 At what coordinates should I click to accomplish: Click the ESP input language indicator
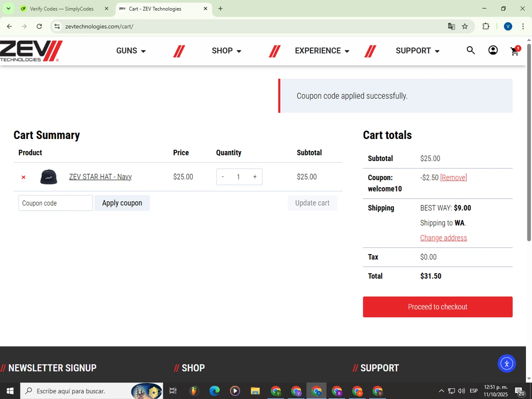click(473, 391)
